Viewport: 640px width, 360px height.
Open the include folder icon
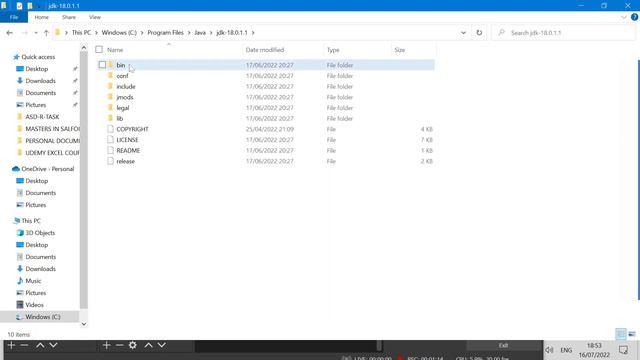coord(110,86)
